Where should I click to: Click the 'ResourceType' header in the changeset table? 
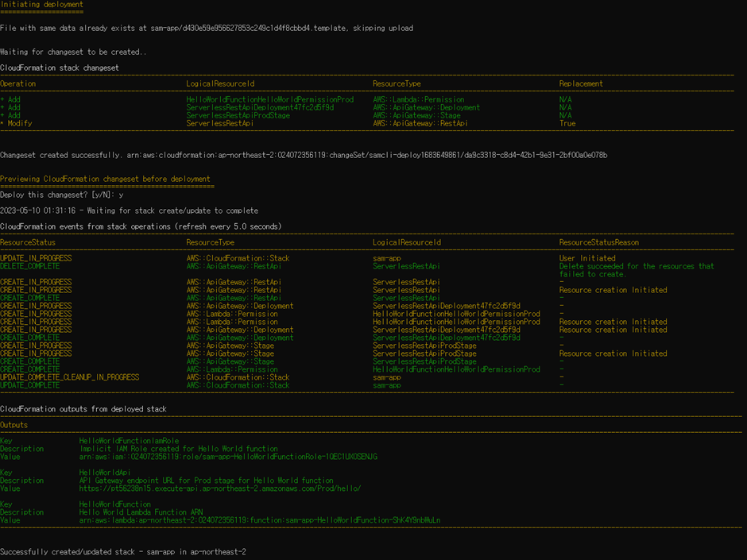tap(397, 84)
